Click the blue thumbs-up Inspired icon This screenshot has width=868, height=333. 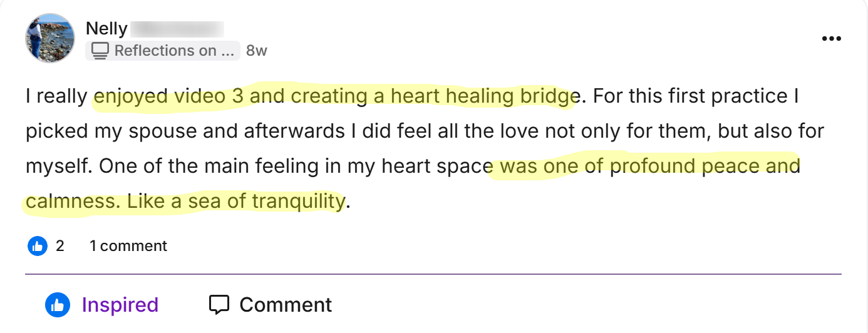(x=58, y=305)
